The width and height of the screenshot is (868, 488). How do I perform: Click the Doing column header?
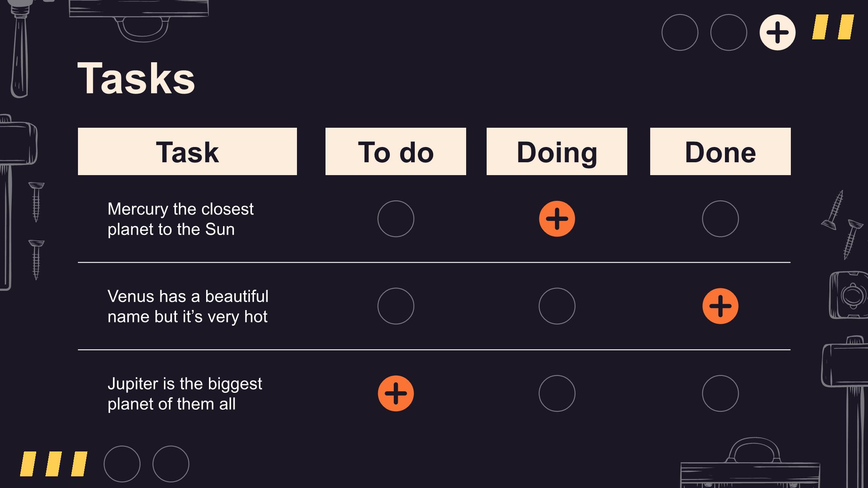click(557, 151)
